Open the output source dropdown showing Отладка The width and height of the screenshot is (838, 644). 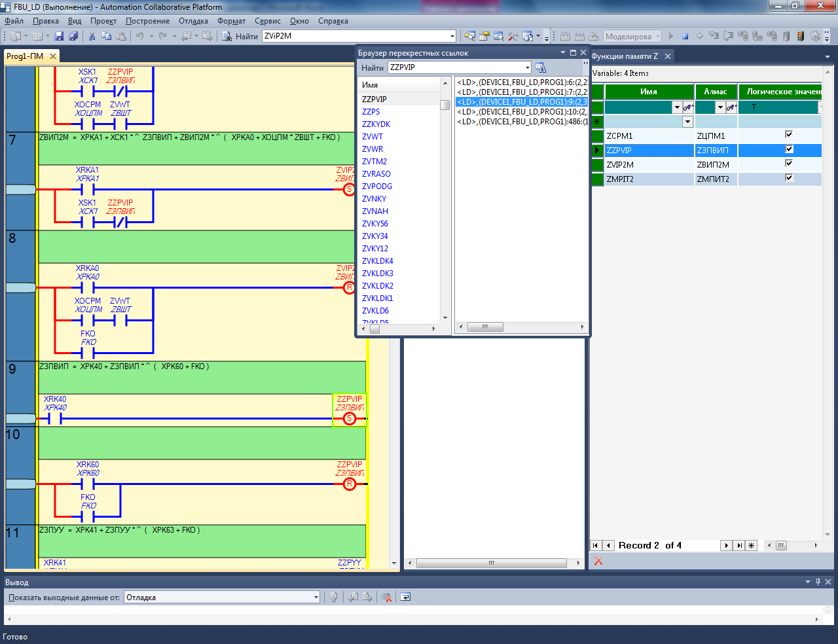[316, 597]
